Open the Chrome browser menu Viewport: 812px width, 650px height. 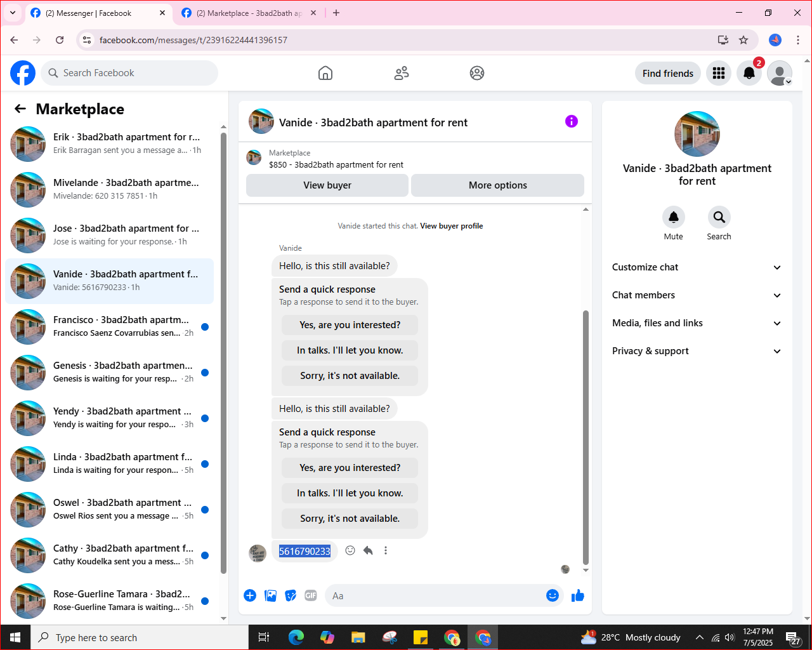pyautogui.click(x=798, y=40)
